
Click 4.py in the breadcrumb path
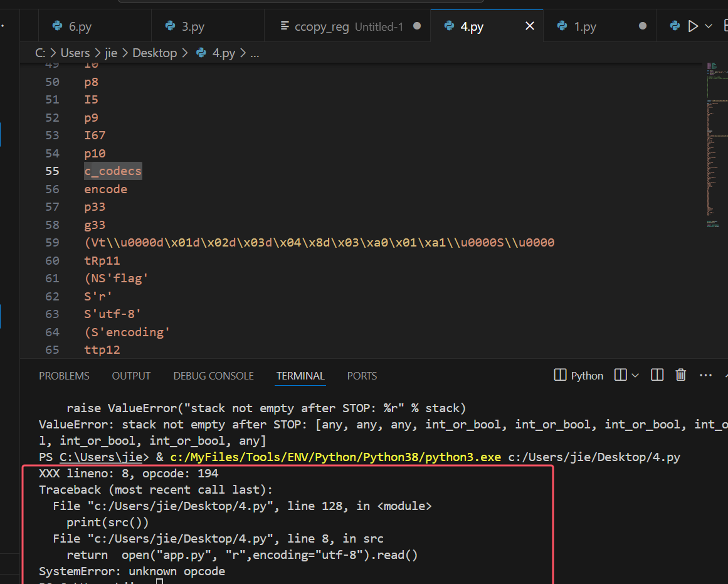224,53
